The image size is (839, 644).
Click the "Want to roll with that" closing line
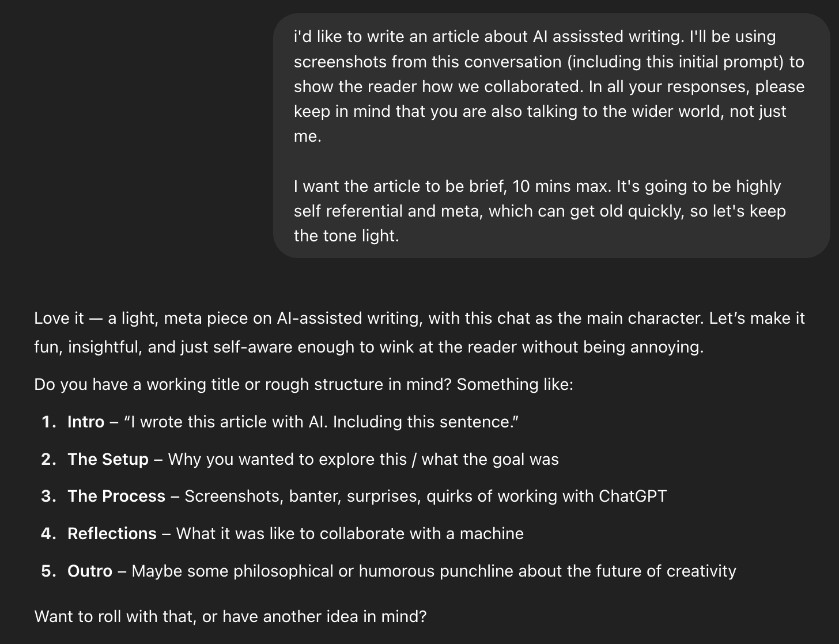(x=230, y=616)
